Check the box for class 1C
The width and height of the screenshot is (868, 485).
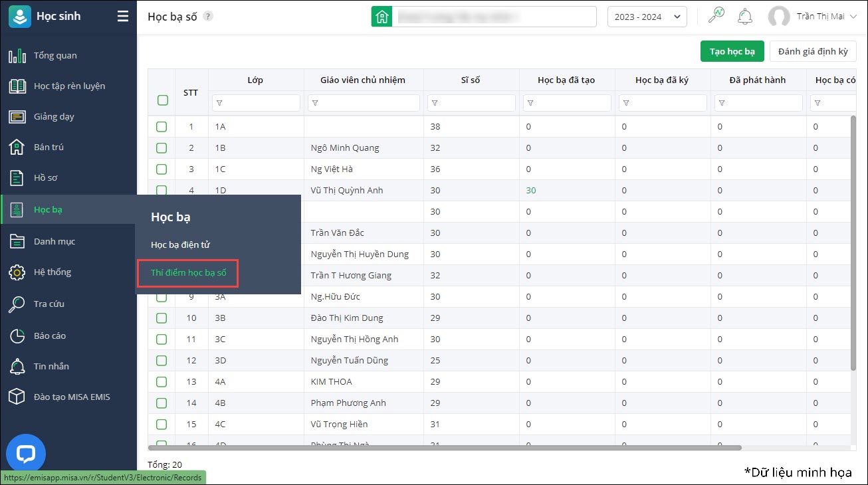point(162,169)
